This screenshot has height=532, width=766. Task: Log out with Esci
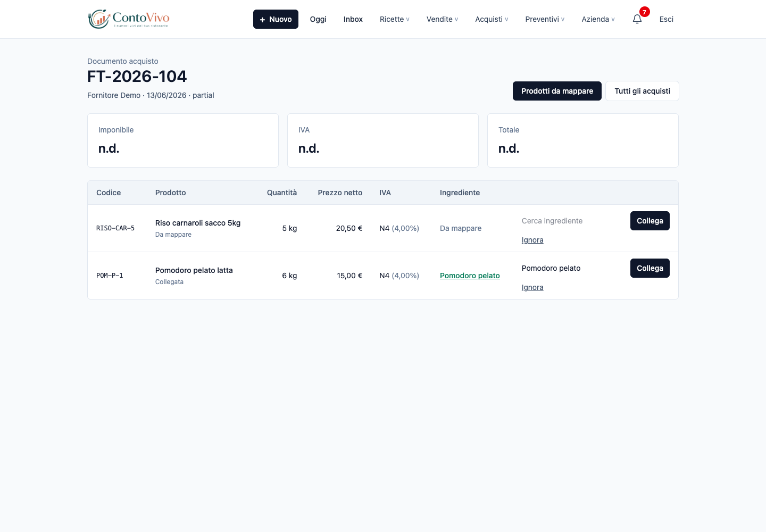(x=667, y=19)
